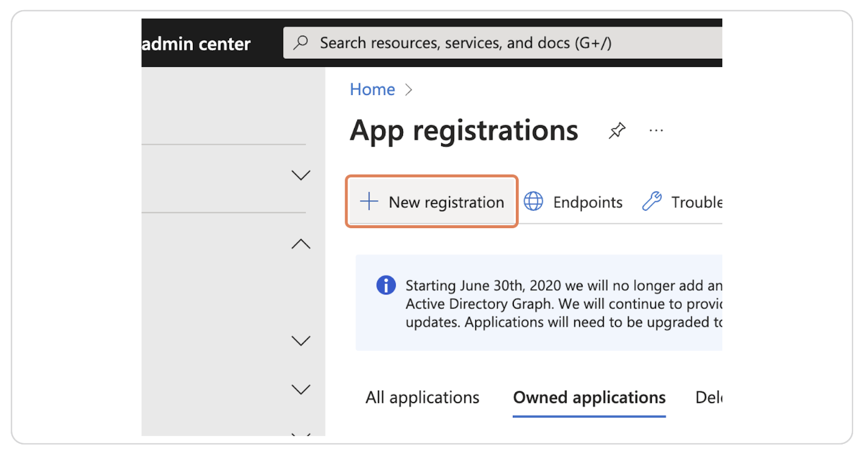Click the plus icon on New registration
This screenshot has width=868, height=460.
369,201
